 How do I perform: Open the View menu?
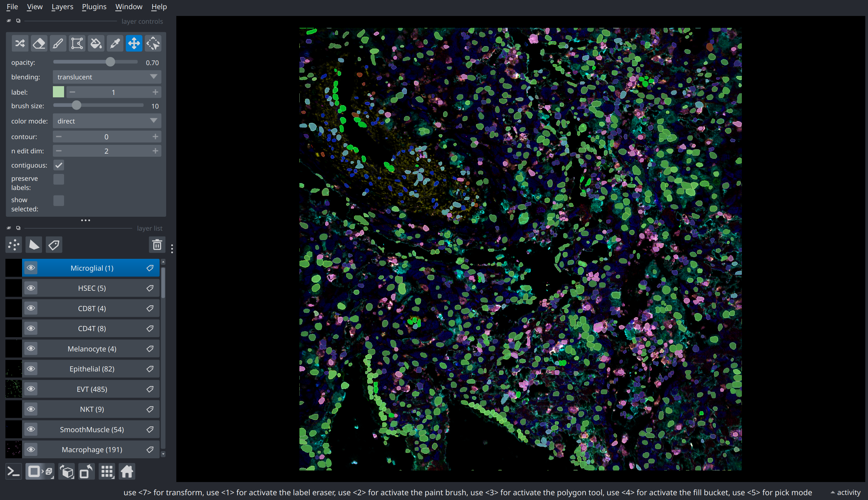point(35,6)
